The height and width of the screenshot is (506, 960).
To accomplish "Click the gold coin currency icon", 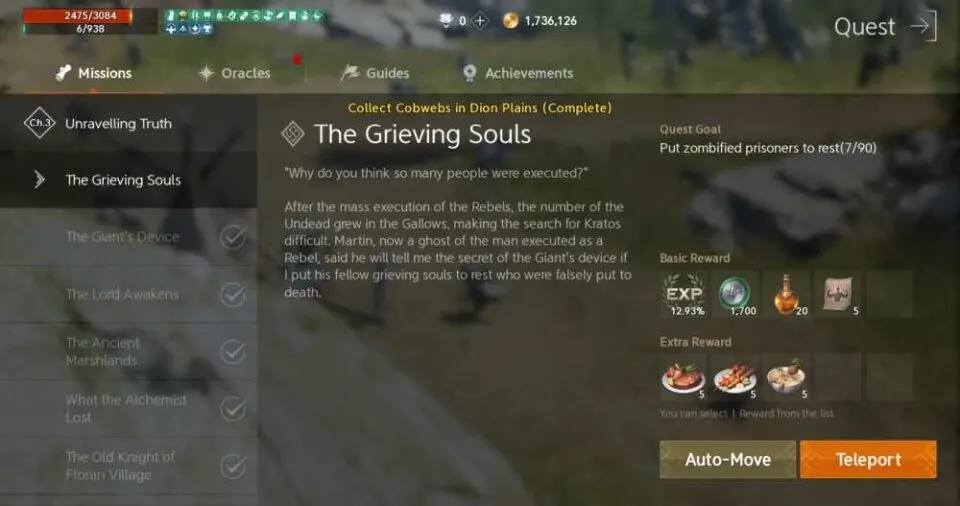I will (x=510, y=21).
